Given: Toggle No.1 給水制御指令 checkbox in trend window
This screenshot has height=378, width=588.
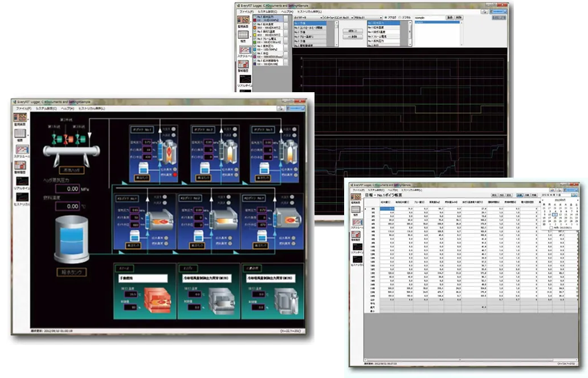Looking at the screenshot, I should pyautogui.click(x=255, y=61).
